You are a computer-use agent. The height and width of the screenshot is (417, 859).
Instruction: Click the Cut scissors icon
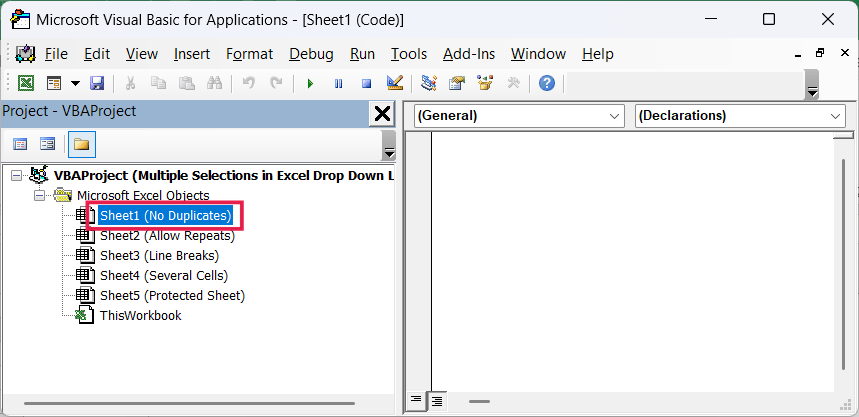point(130,83)
